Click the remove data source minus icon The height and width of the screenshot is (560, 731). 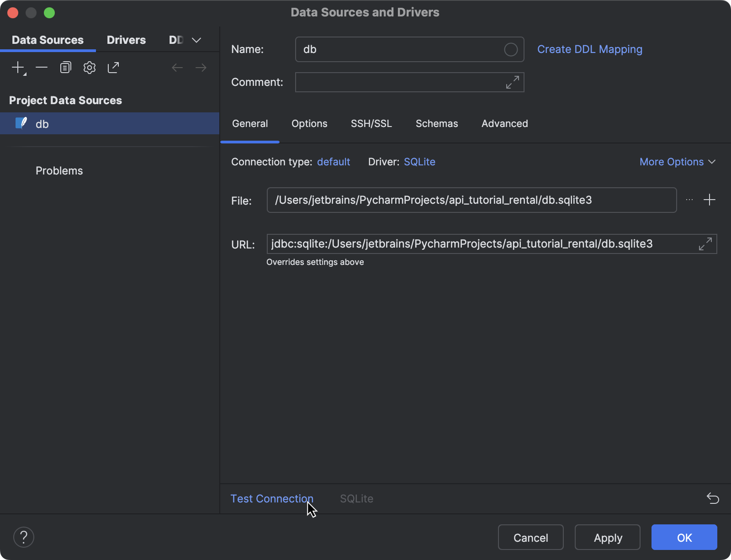[x=42, y=68]
